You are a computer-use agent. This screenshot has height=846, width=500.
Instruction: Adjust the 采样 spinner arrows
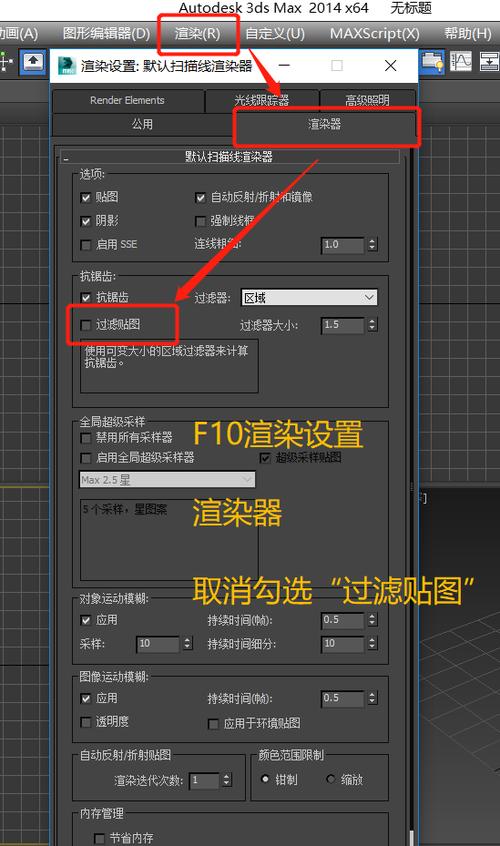click(187, 644)
